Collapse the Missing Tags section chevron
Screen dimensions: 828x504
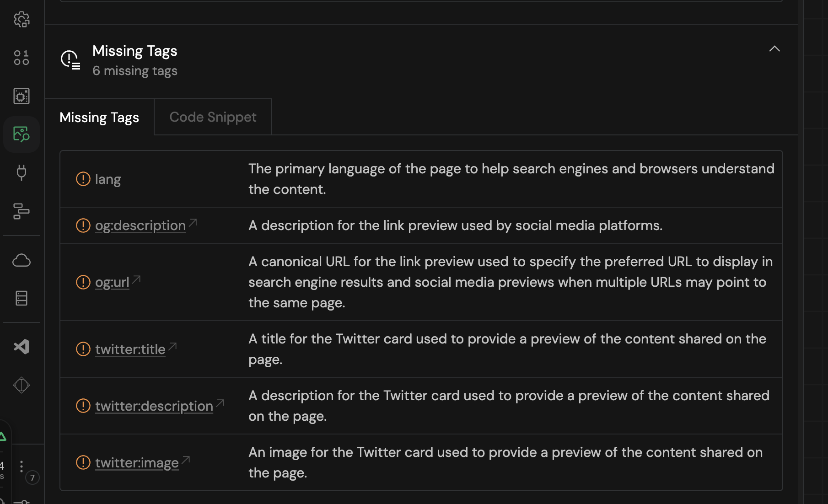click(x=774, y=49)
